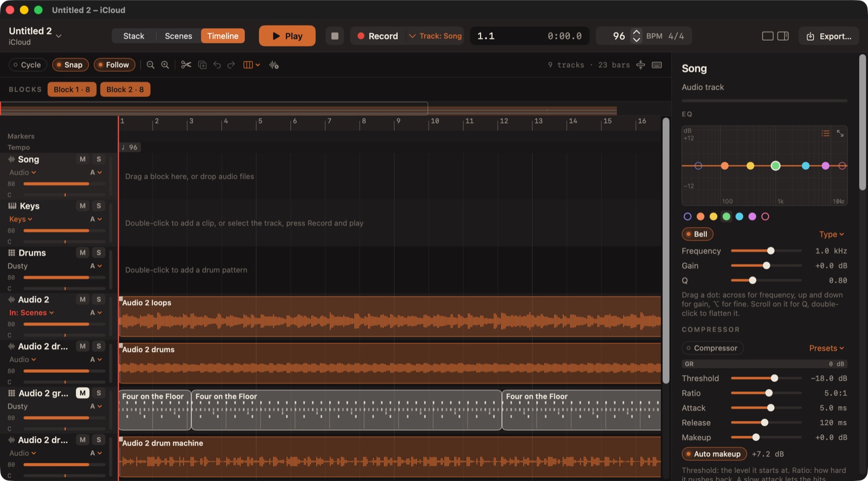
Task: Adjust the EQ Frequency slider
Action: click(x=766, y=251)
